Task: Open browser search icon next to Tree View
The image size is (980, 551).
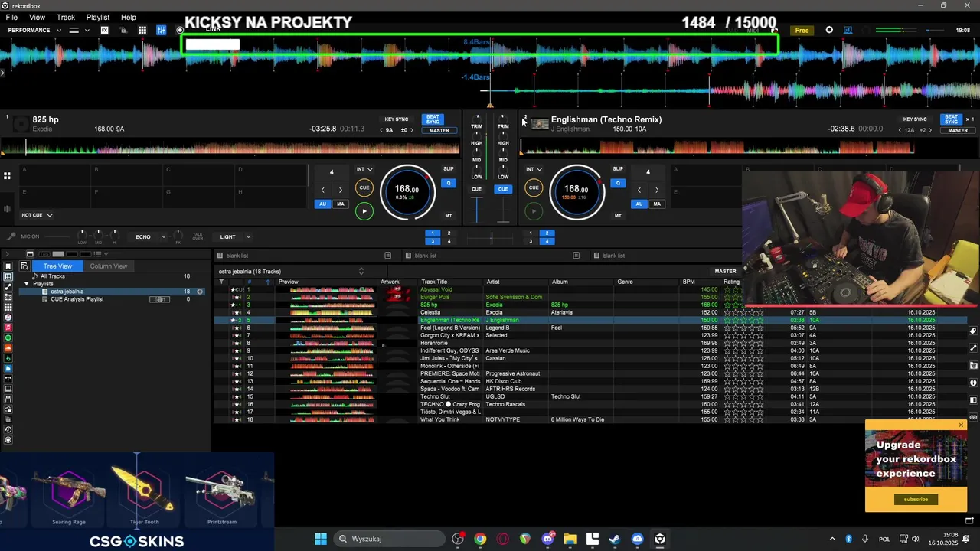Action: coord(24,266)
